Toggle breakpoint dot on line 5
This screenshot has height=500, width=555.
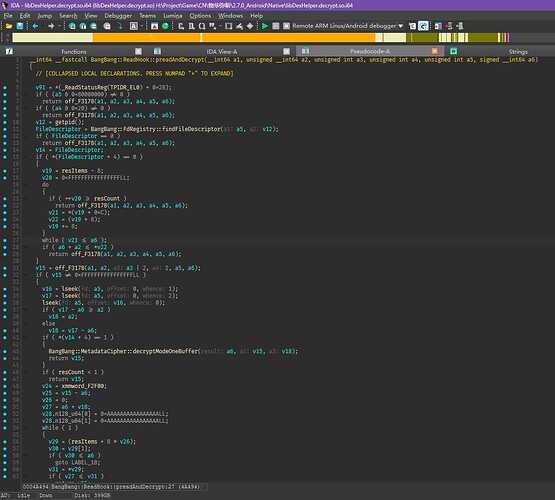pyautogui.click(x=5, y=87)
